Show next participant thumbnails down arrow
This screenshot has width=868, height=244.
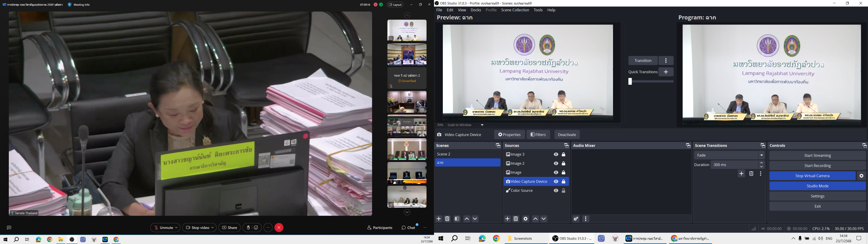(407, 212)
